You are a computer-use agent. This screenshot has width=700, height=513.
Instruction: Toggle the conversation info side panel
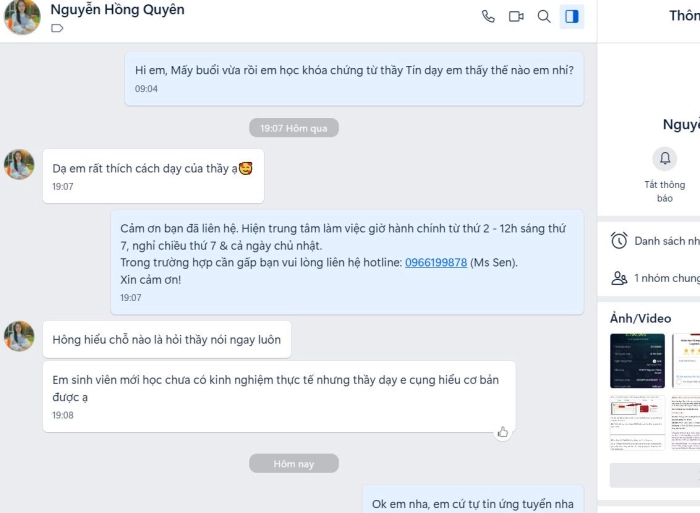[572, 16]
